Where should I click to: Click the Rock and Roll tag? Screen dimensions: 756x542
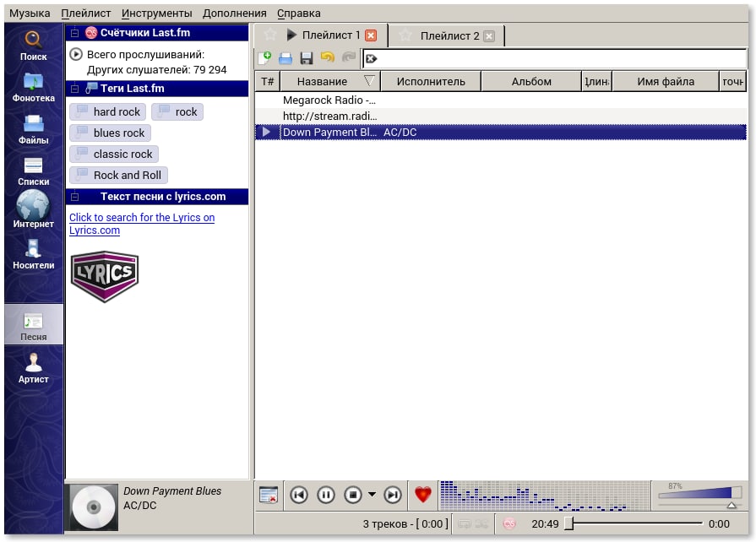118,176
